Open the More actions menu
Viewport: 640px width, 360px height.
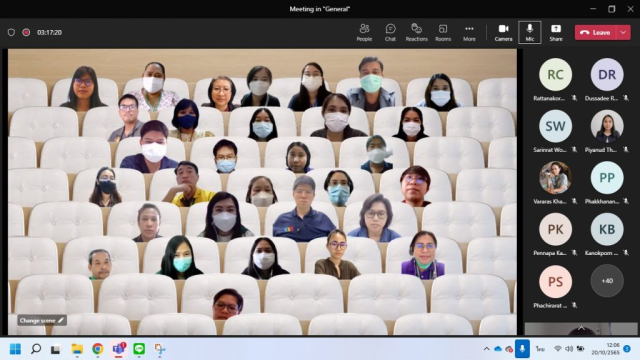coord(469,33)
